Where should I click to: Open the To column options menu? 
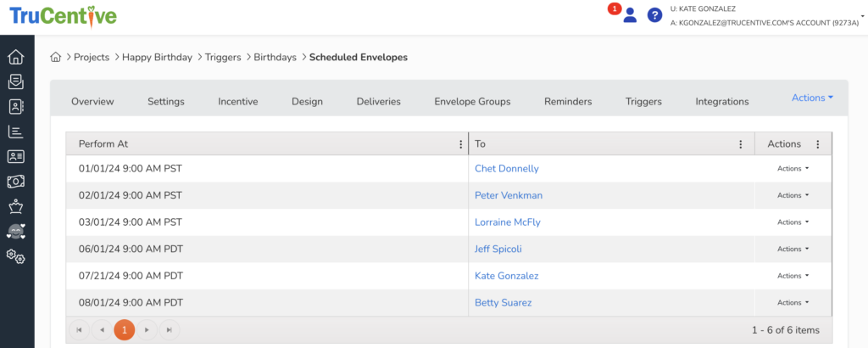point(740,144)
